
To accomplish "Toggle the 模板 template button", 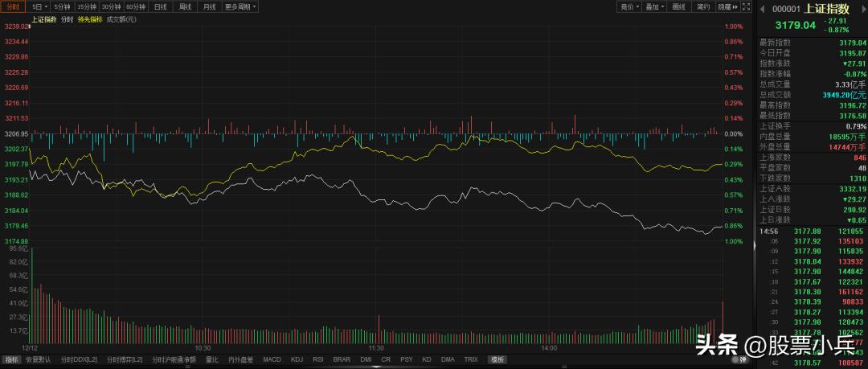I will [497, 359].
